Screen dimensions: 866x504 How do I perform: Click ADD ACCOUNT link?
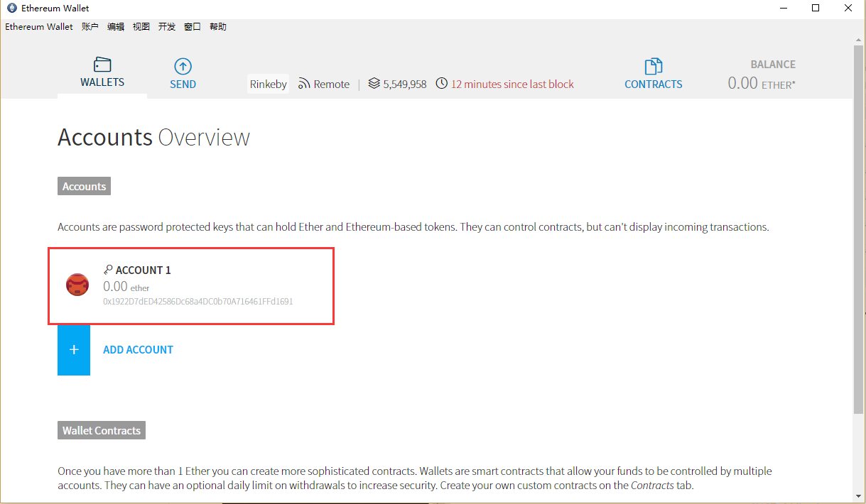click(x=139, y=350)
